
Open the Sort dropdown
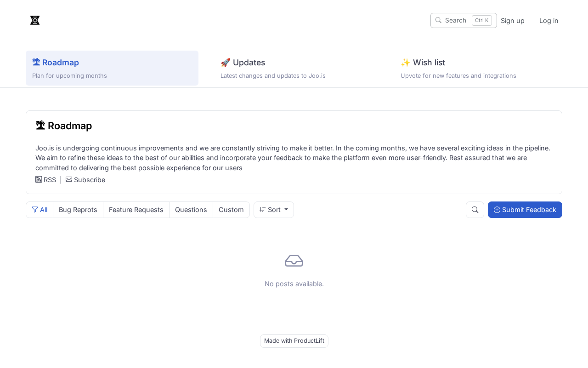pyautogui.click(x=274, y=210)
